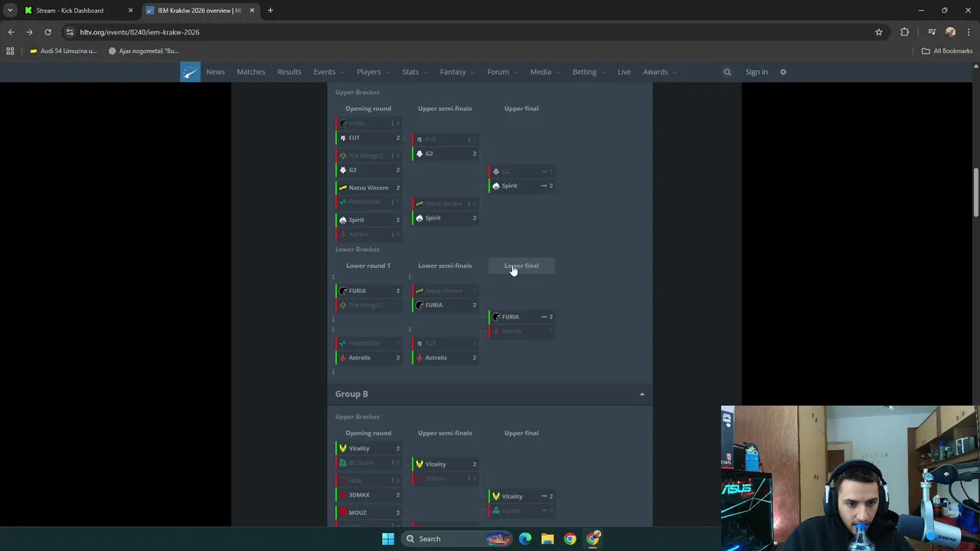Click the Spirit logo in Upper final

click(496, 186)
